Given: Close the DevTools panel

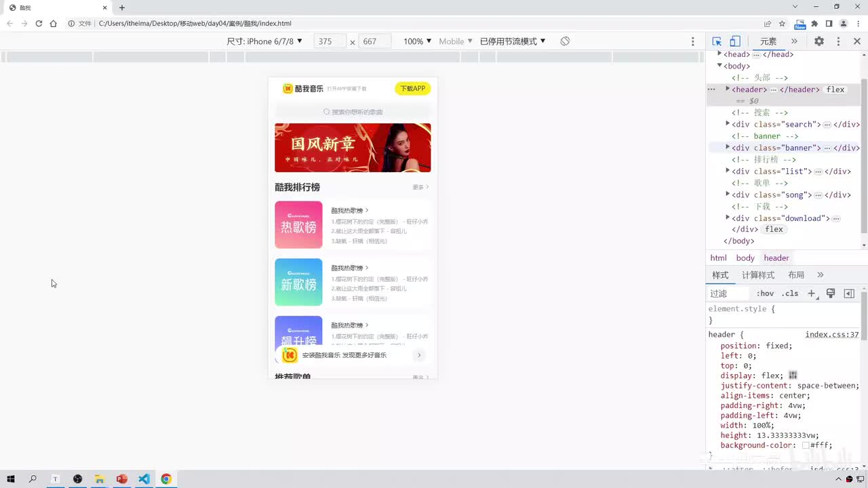Looking at the screenshot, I should pyautogui.click(x=857, y=41).
